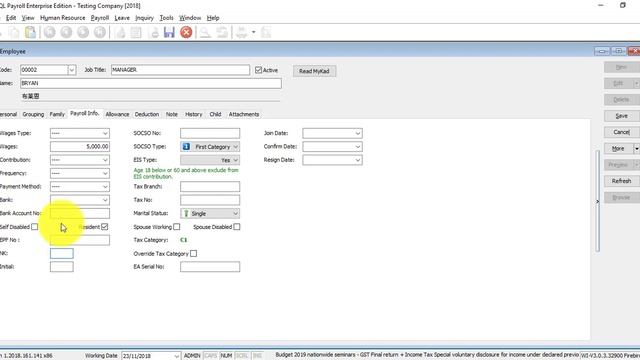Click into the Job Title field
Screen dimensions: 640x360
(x=180, y=70)
